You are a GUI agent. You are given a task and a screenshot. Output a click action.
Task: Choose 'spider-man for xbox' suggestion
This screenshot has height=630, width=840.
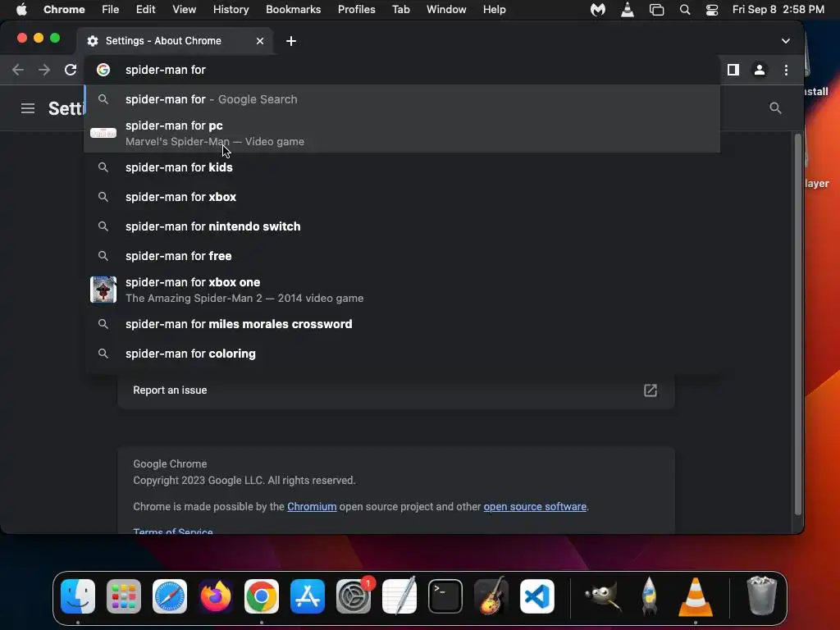(x=402, y=197)
